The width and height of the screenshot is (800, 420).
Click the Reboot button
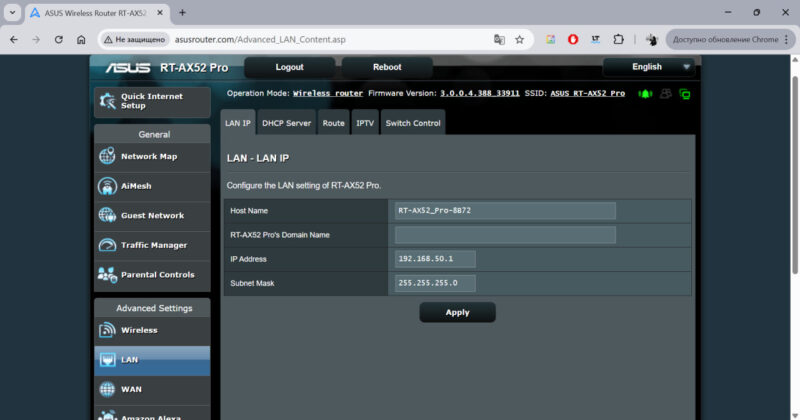[x=387, y=67]
